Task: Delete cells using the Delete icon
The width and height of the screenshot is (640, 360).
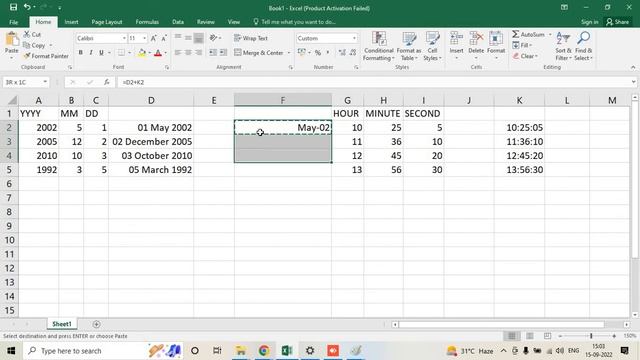Action: (x=476, y=39)
